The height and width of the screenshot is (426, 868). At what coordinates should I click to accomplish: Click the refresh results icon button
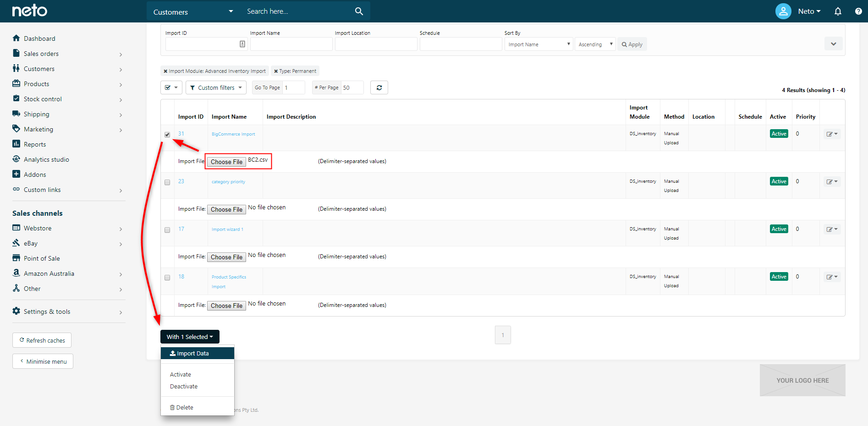pyautogui.click(x=379, y=87)
